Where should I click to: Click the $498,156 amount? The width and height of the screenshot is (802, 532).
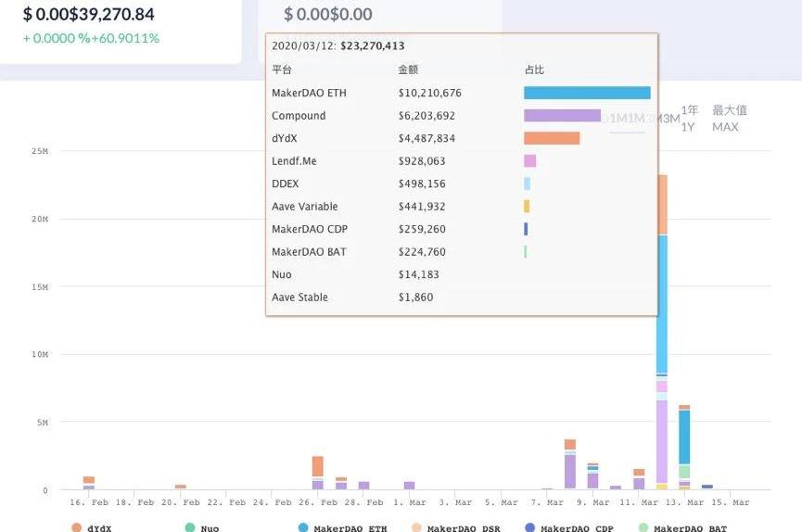pyautogui.click(x=422, y=184)
